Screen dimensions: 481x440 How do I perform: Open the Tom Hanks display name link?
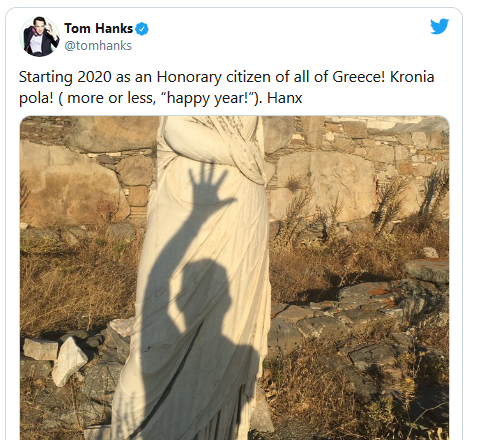[99, 29]
